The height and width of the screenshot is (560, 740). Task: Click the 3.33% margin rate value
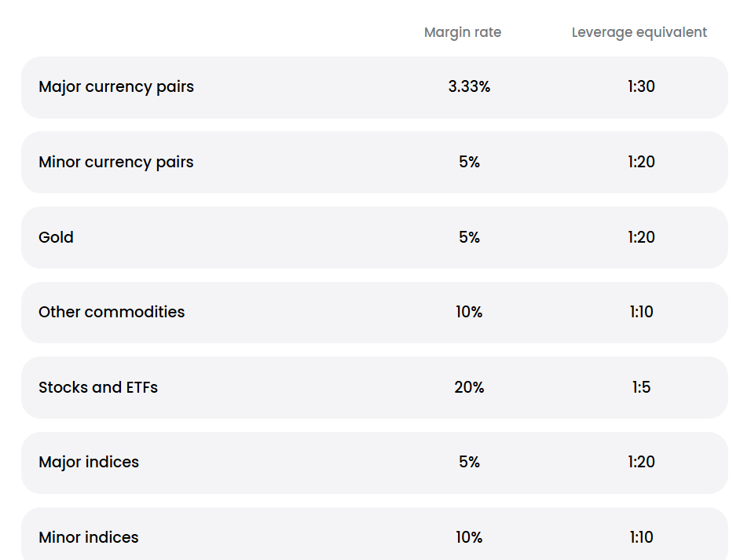[x=469, y=86]
